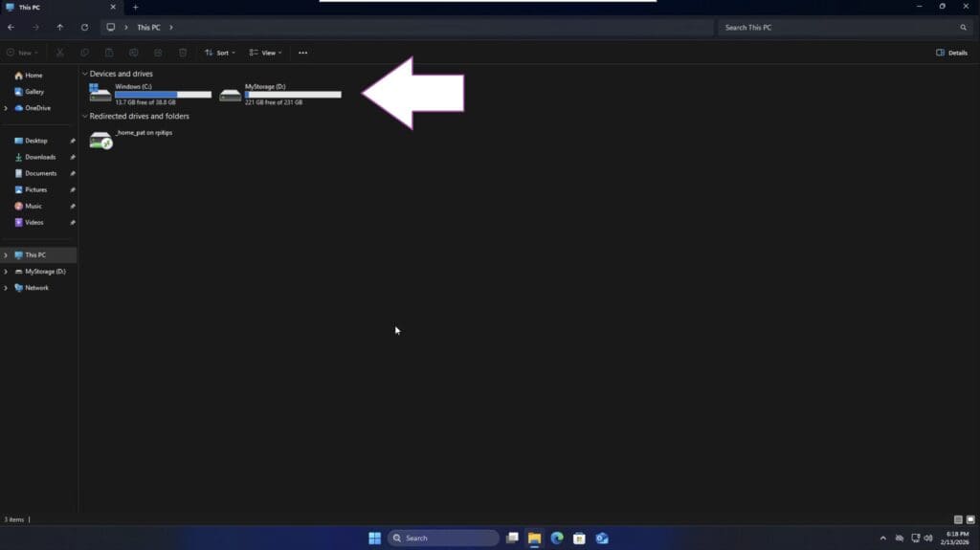Screen dimensions: 980x550
Task: Click the back navigation arrow
Action: tap(11, 28)
